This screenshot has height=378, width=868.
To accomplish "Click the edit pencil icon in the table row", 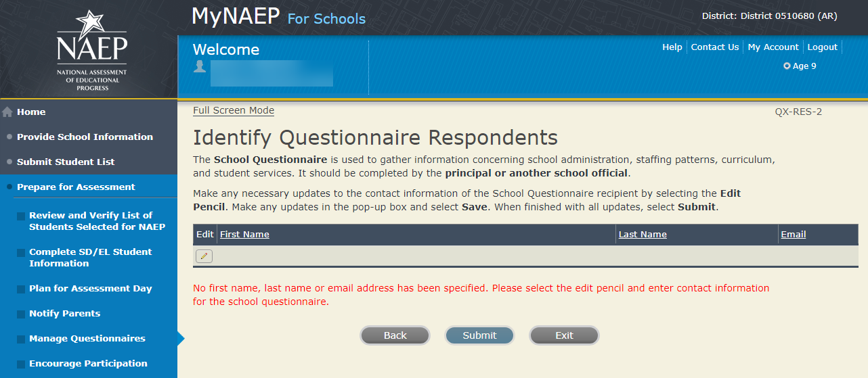I will tap(204, 256).
